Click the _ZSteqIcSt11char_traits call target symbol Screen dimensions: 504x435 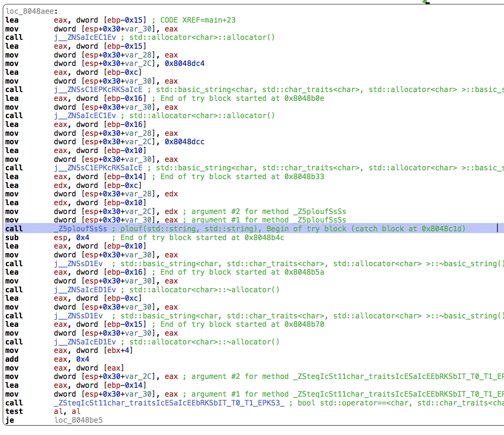pyautogui.click(x=169, y=403)
